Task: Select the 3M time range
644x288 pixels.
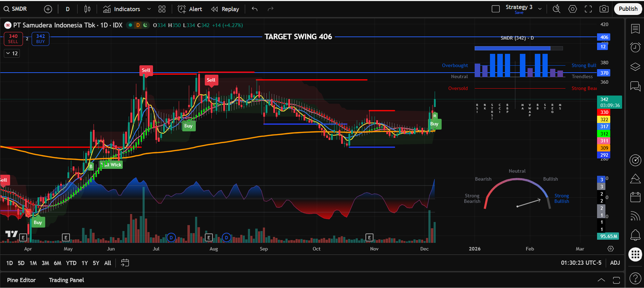Action: (45, 263)
